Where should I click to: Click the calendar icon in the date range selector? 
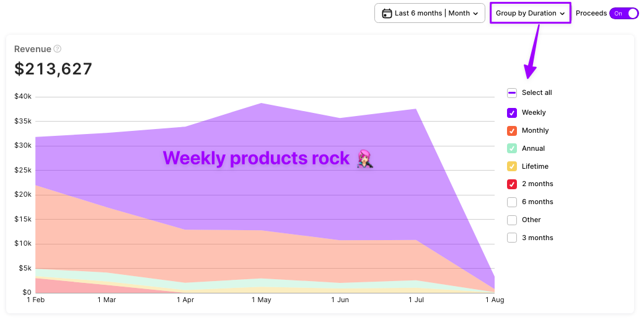(x=387, y=13)
